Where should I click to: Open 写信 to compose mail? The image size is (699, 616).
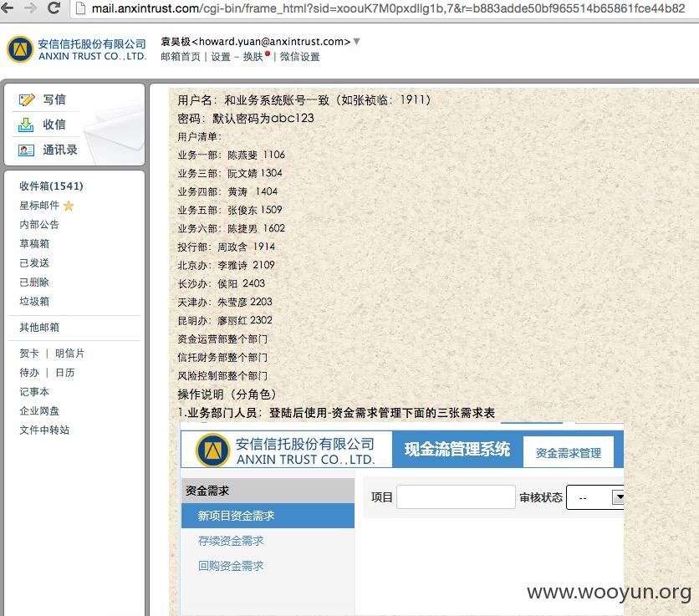point(54,99)
